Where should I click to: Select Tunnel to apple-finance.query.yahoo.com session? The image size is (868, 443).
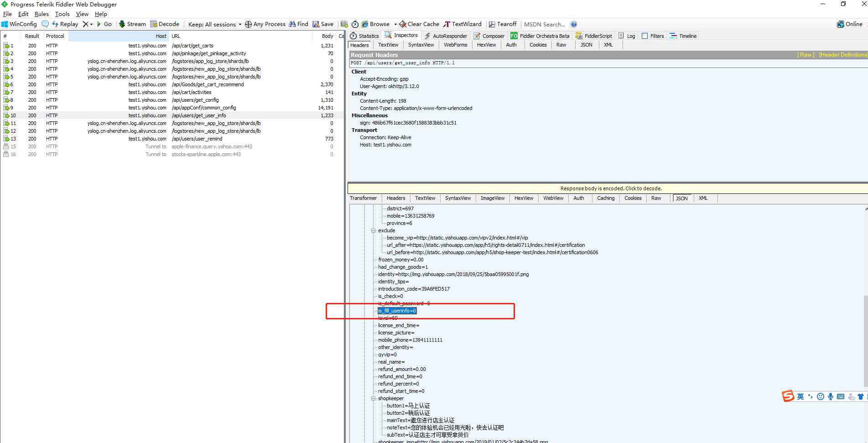coord(172,146)
